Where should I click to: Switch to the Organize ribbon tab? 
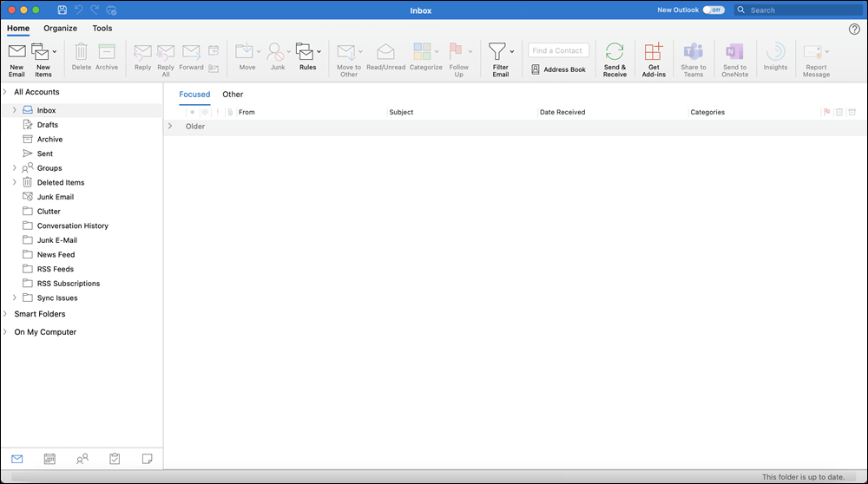(61, 29)
